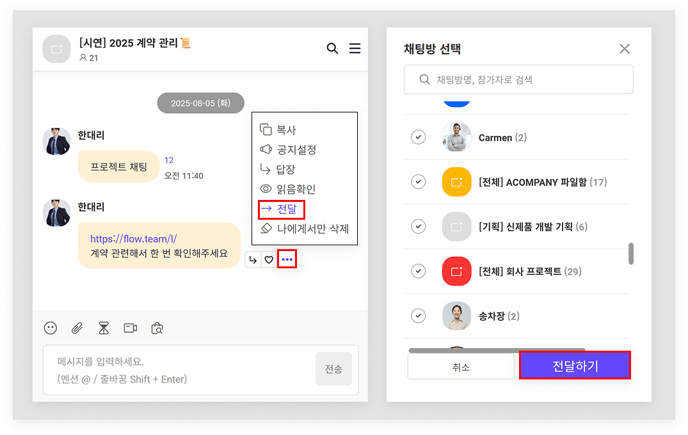This screenshot has width=688, height=435.
Task: Click the reply arrow icon beside message
Action: (253, 260)
